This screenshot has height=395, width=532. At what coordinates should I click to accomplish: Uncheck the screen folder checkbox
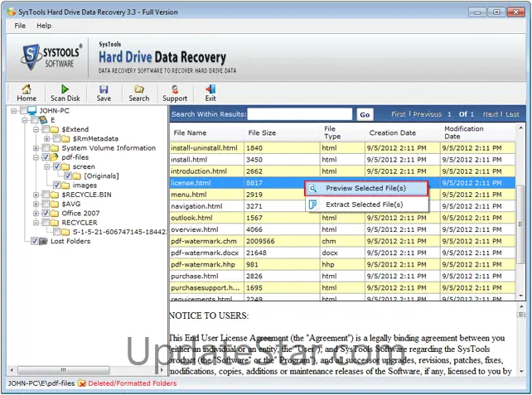[x=57, y=166]
